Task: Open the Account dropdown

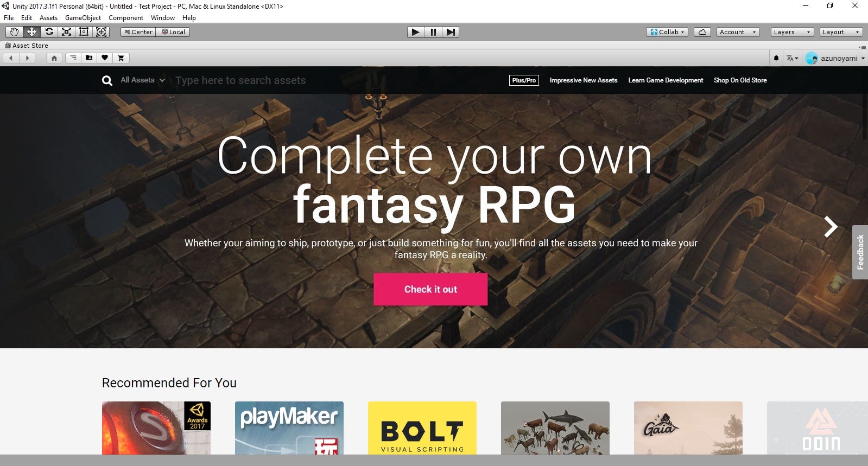Action: click(x=738, y=32)
